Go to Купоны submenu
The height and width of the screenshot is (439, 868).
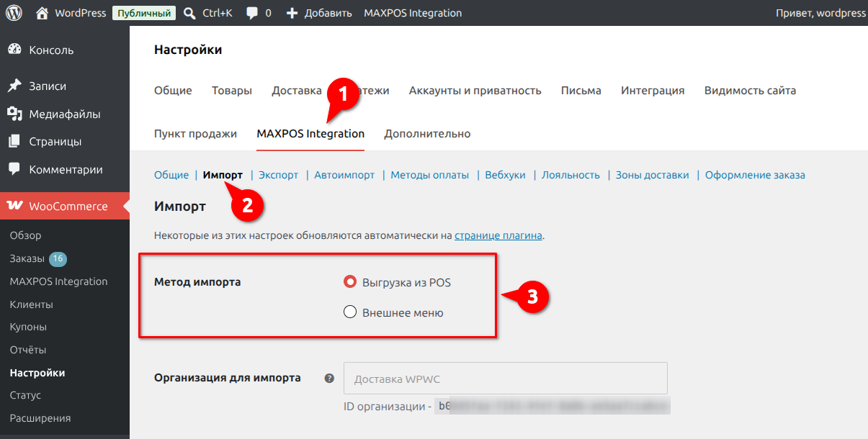pyautogui.click(x=28, y=327)
